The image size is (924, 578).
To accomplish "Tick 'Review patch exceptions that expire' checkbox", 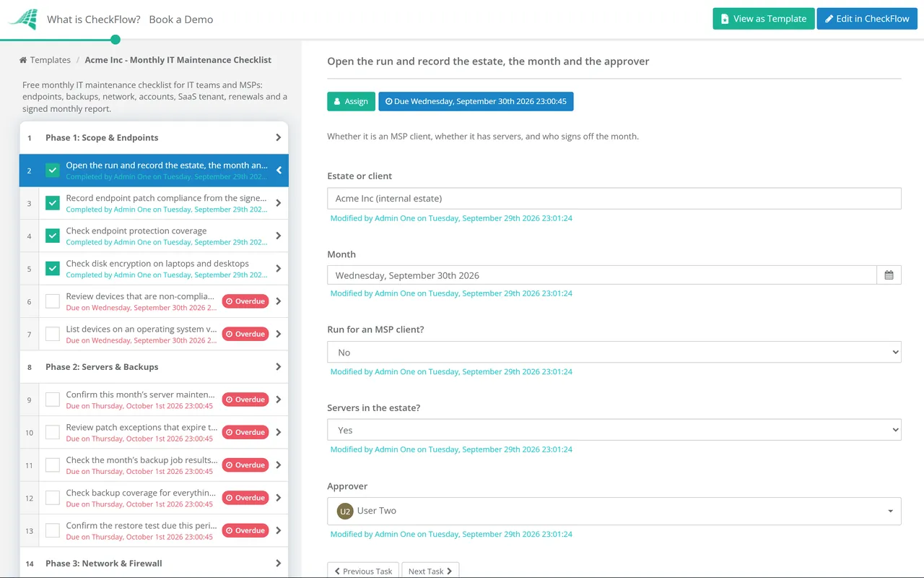I will tap(53, 432).
